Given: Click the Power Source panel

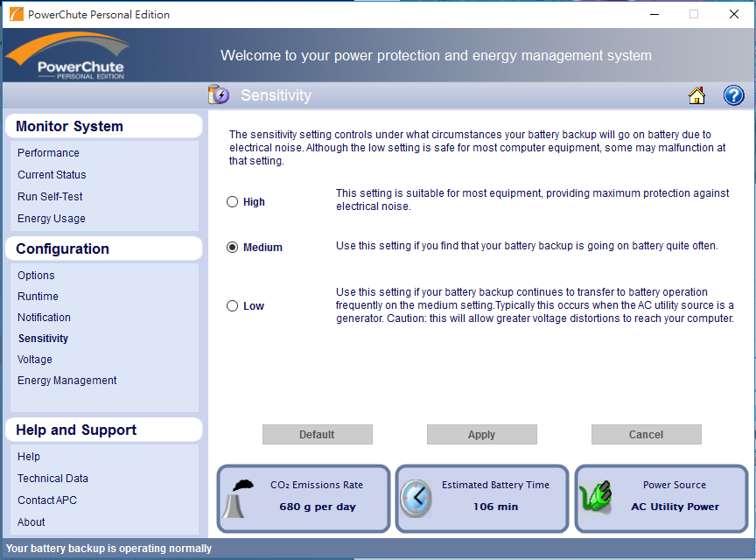Looking at the screenshot, I should pos(661,499).
